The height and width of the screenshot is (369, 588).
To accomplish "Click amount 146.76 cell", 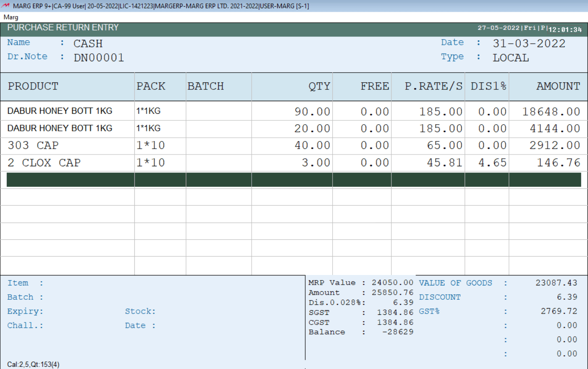I will (x=559, y=162).
